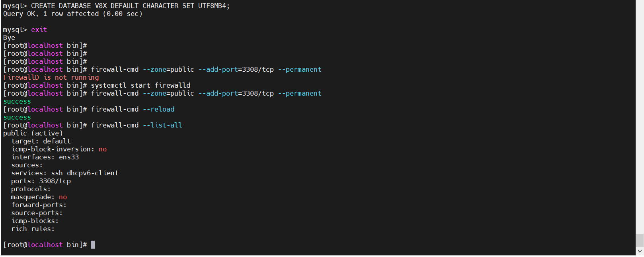Click the 'Query OK, 1 row affected' line
The image size is (644, 257).
(72, 14)
